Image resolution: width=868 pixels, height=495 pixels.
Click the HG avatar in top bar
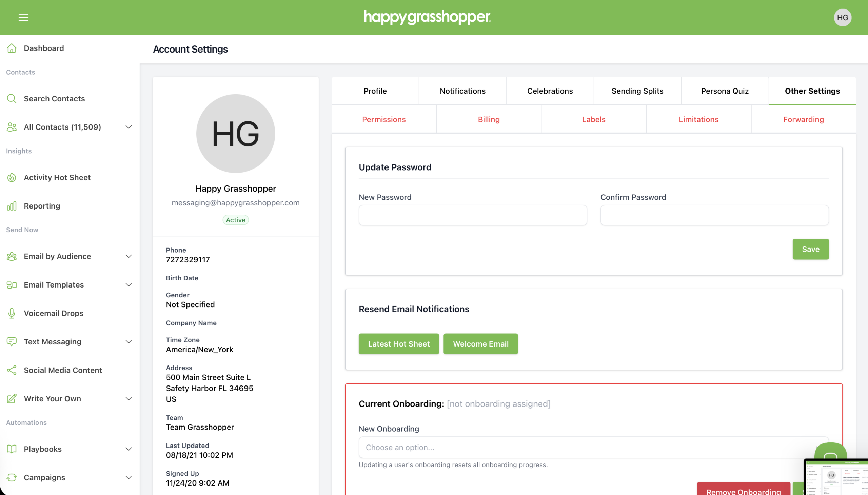[842, 17]
